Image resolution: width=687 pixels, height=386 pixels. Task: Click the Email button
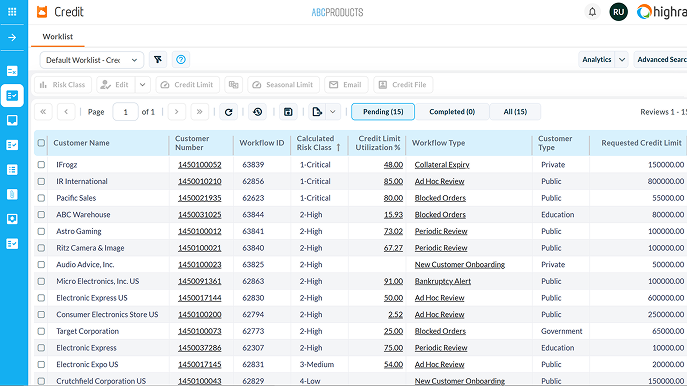point(346,85)
